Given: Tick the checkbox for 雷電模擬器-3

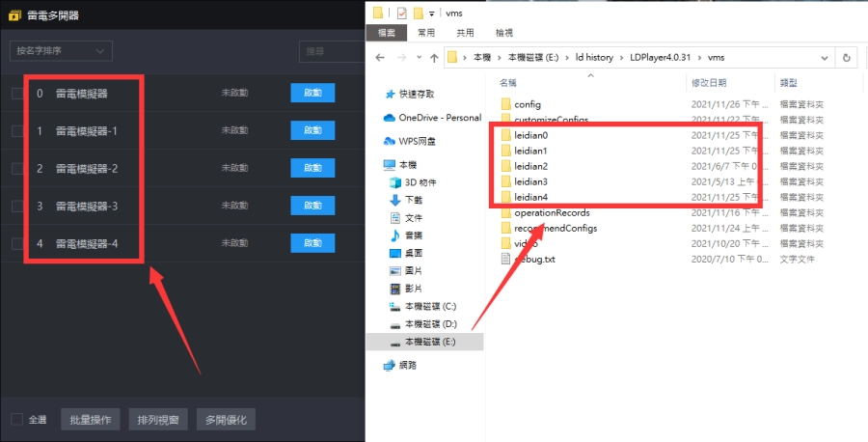Looking at the screenshot, I should pos(17,207).
